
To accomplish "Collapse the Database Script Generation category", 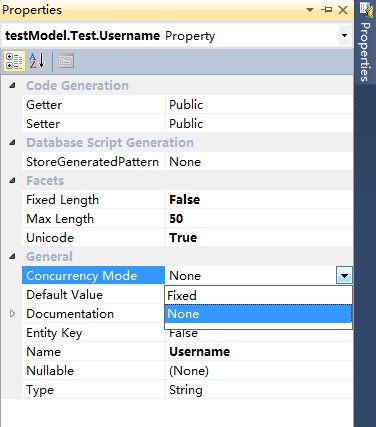I will click(12, 143).
